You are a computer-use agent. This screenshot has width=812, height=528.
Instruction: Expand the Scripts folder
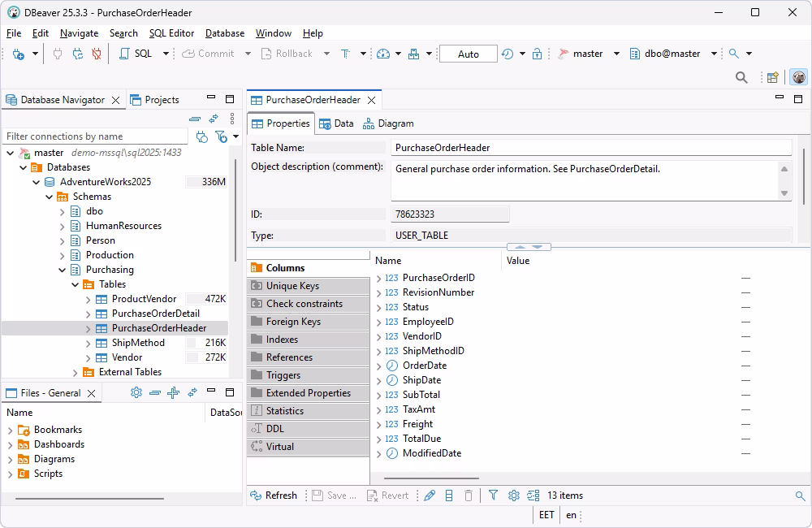pyautogui.click(x=10, y=474)
